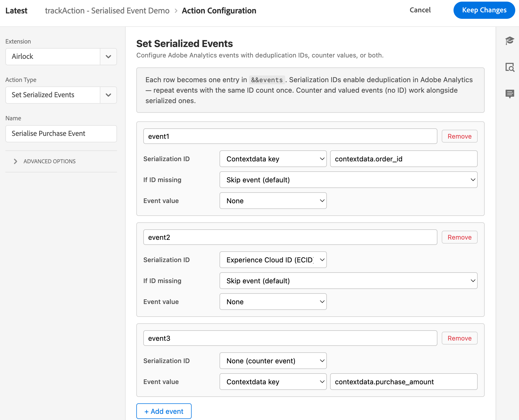The height and width of the screenshot is (420, 519).
Task: Click the contextdata.order_id input field
Action: 404,159
